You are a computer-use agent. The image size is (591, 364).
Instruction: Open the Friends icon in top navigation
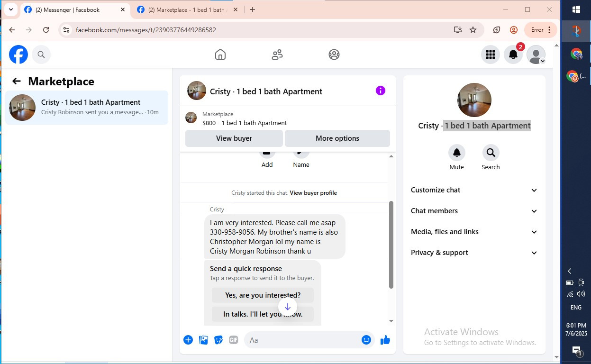[x=277, y=55]
